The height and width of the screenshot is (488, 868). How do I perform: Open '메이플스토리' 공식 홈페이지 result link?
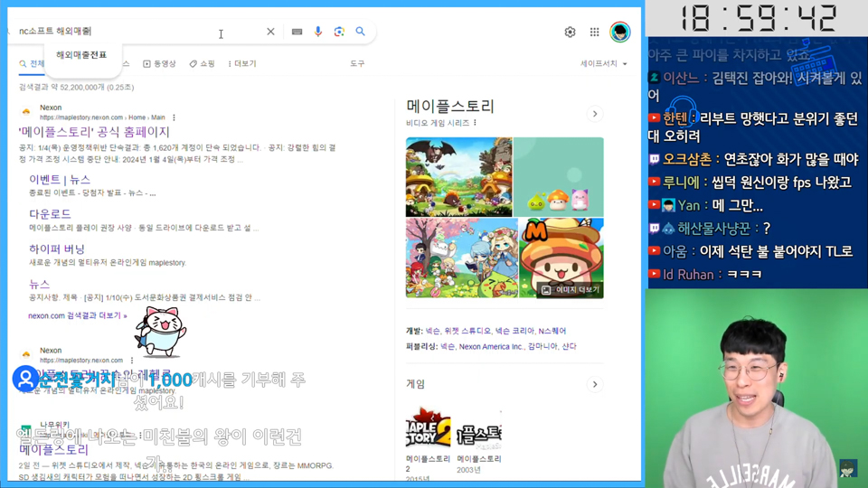pyautogui.click(x=94, y=132)
